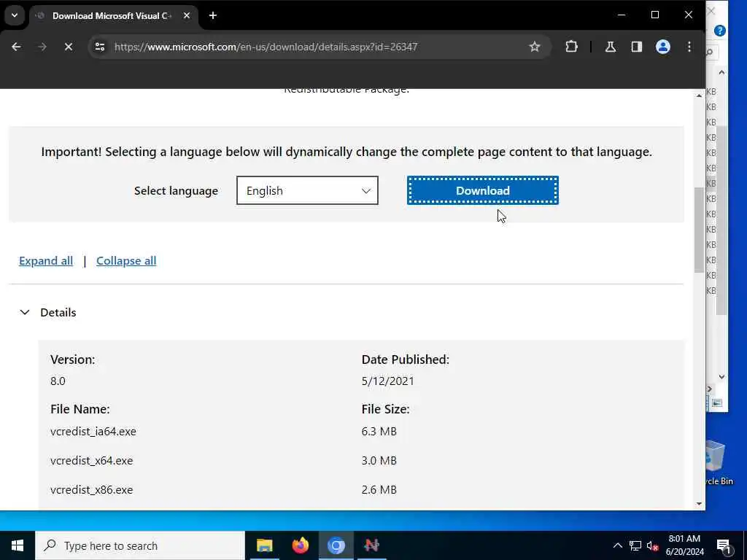This screenshot has height=560, width=747.
Task: Open the Windows Start menu
Action: (18, 545)
